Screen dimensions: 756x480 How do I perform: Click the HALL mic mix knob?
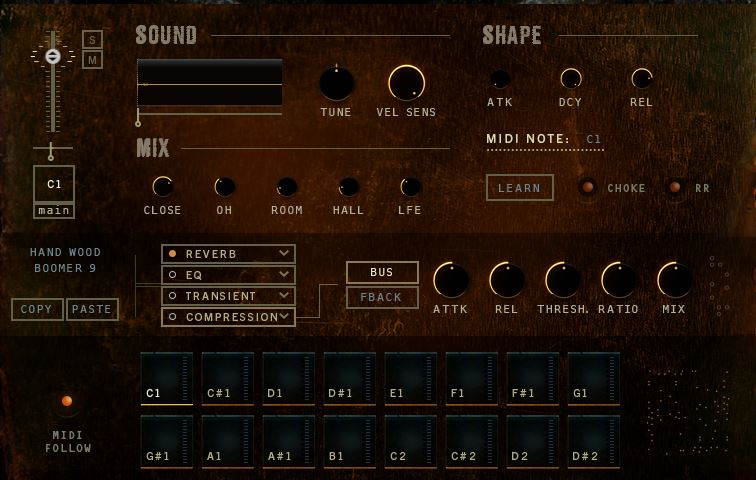pyautogui.click(x=348, y=186)
